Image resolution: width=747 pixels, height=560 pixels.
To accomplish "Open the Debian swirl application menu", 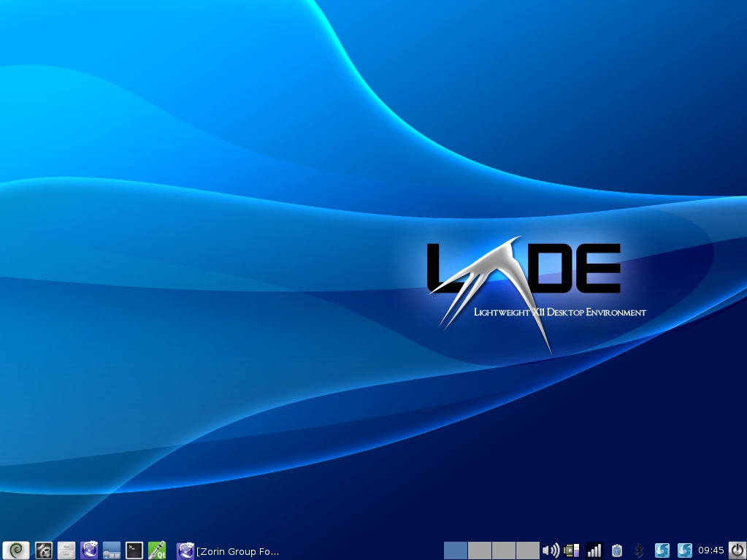I will (16, 550).
